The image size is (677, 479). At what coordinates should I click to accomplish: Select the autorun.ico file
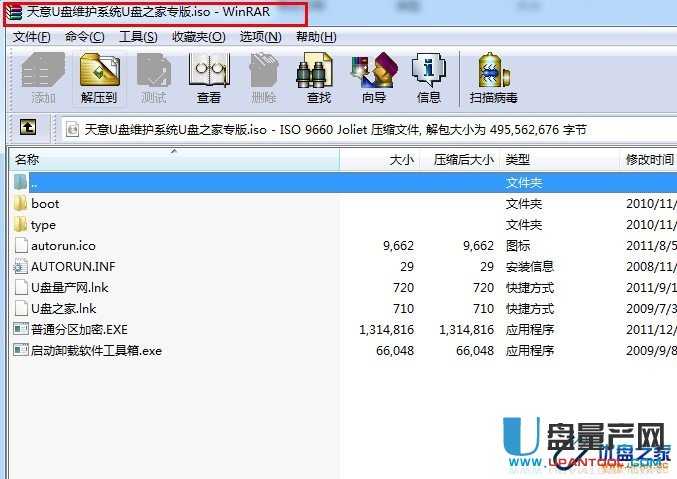[62, 246]
